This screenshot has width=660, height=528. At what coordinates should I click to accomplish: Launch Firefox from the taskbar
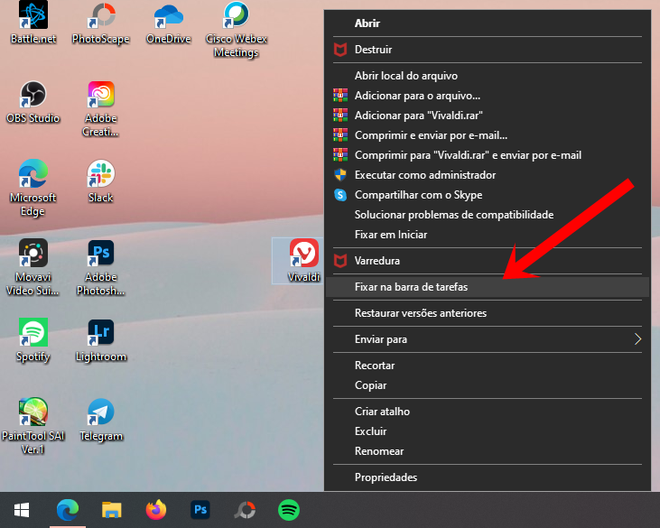point(156,510)
